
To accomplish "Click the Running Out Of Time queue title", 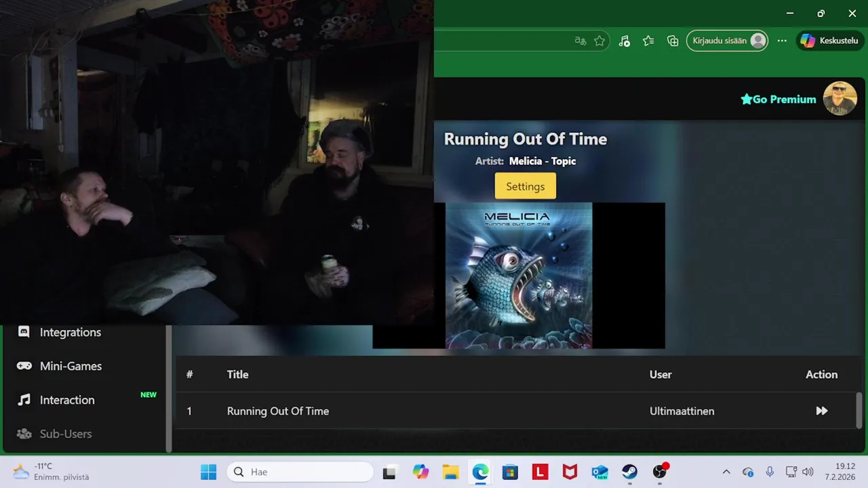I will [278, 411].
